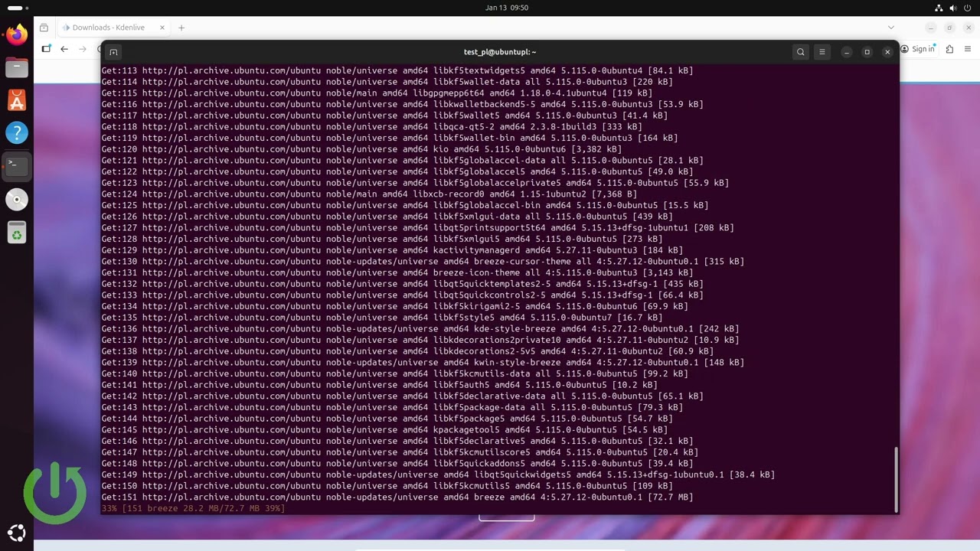
Task: Open the Trash from the dock
Action: [16, 233]
